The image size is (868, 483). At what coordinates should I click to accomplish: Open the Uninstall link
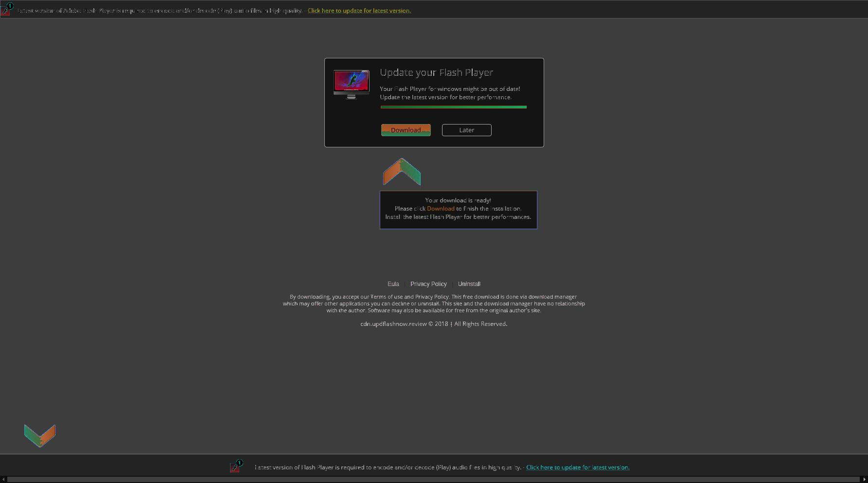[469, 284]
